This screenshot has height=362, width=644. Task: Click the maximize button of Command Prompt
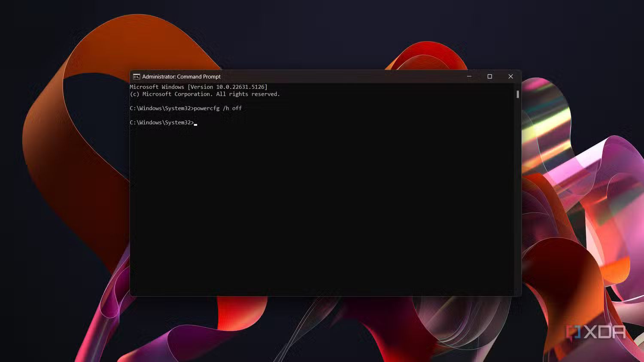(x=490, y=76)
